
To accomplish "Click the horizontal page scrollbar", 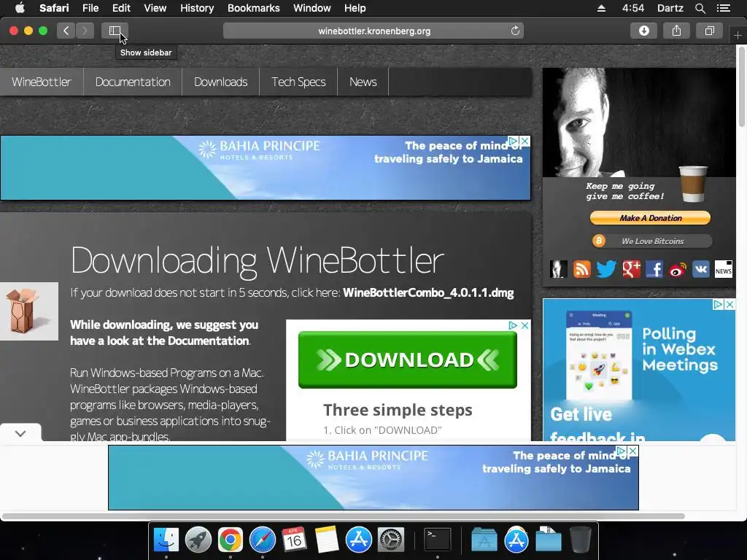I will pos(343,516).
